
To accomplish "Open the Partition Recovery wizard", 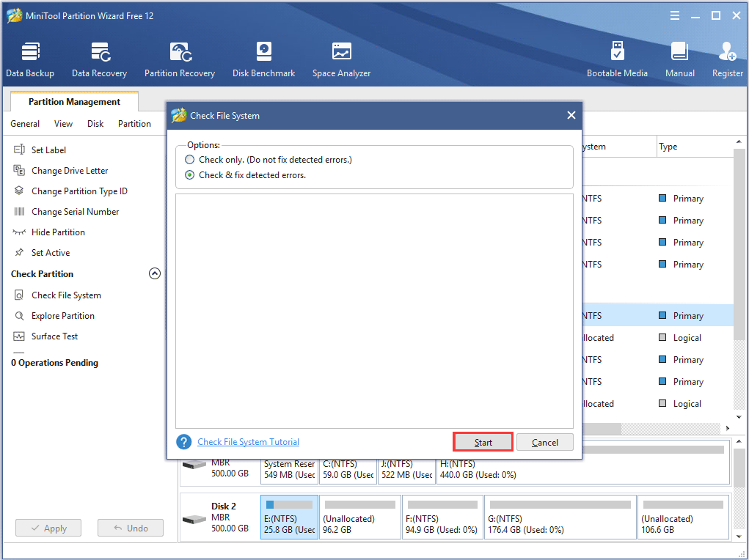I will click(180, 59).
